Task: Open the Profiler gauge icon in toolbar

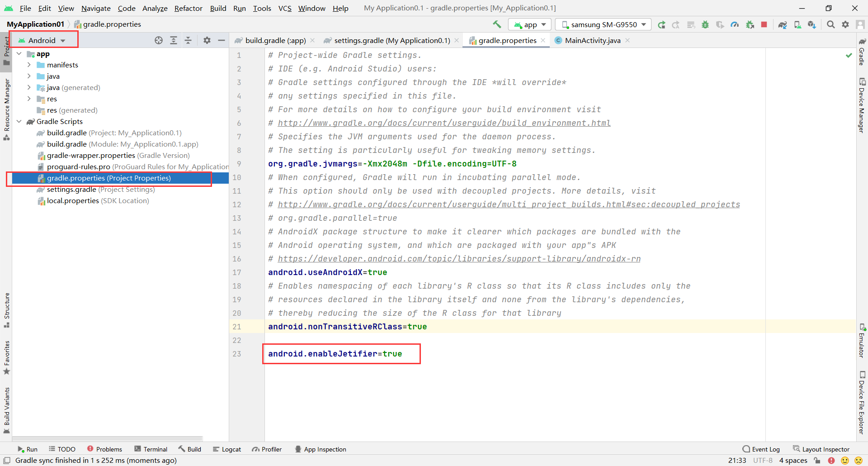Action: click(735, 24)
